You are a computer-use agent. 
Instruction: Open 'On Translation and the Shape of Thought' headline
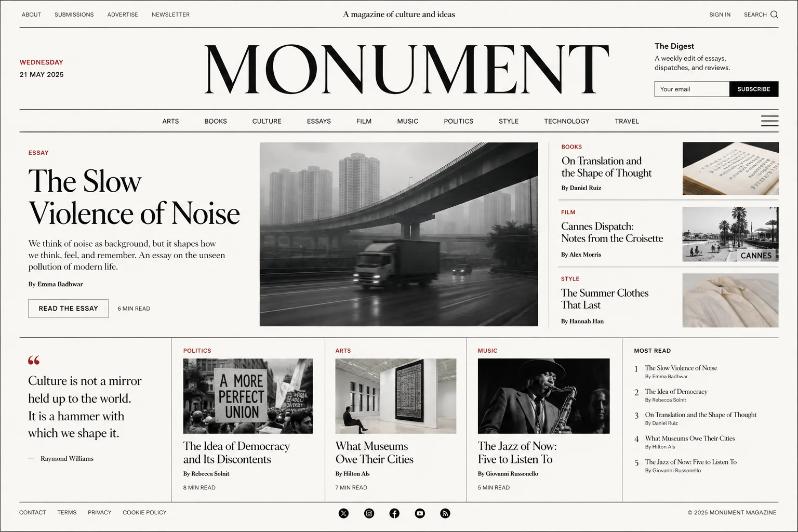point(606,167)
